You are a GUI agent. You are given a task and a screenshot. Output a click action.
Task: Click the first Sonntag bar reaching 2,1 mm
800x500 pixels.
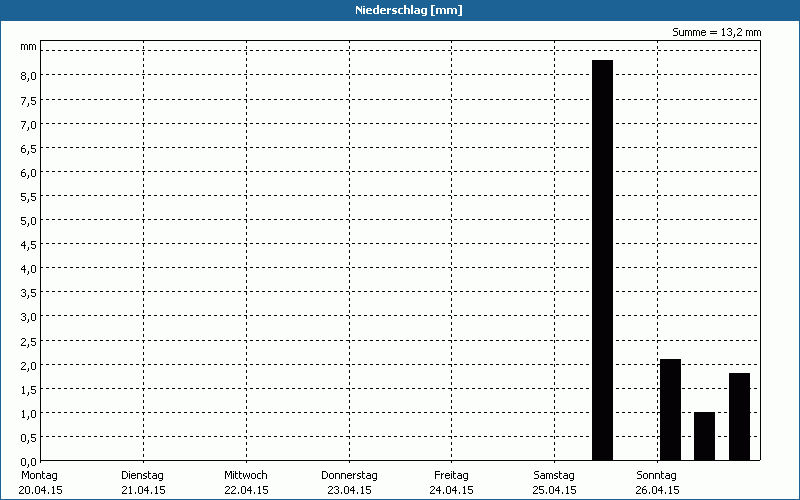tap(670, 410)
